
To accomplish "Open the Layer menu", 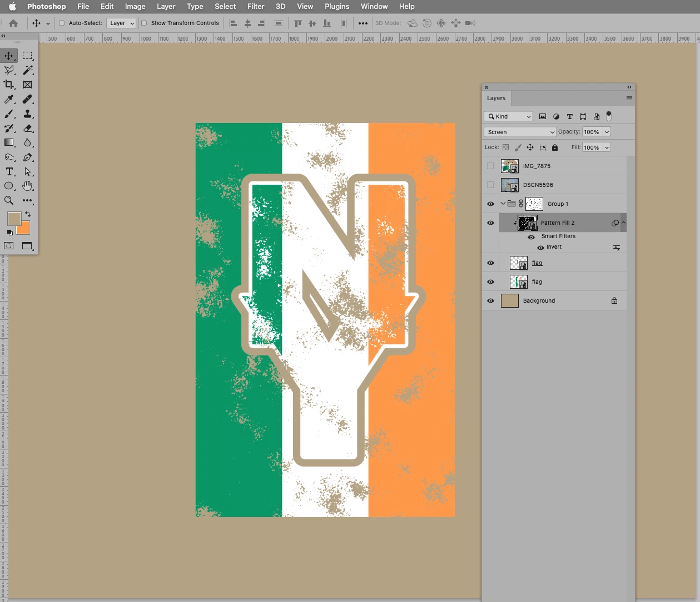I will point(166,6).
